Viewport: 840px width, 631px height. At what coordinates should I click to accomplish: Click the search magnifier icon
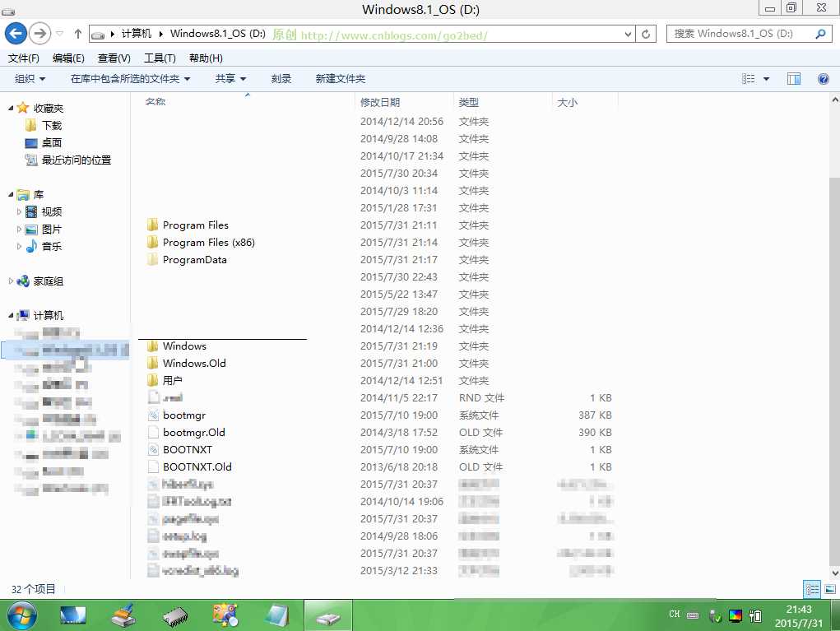point(819,34)
